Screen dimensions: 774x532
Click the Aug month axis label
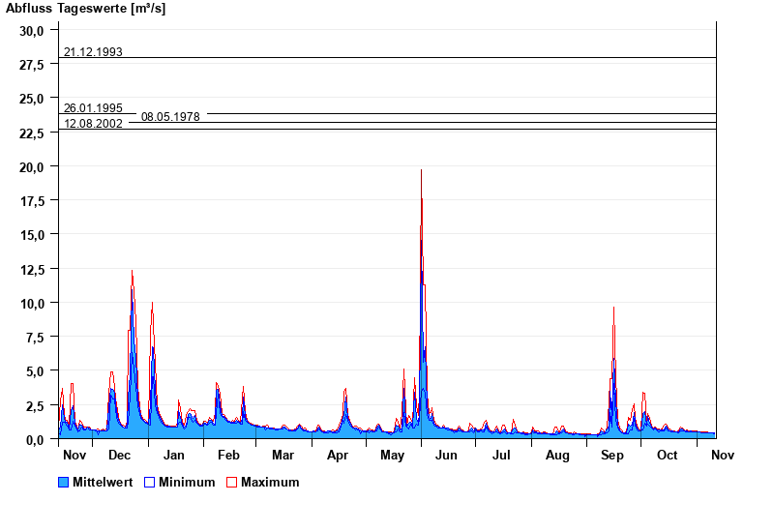[557, 455]
